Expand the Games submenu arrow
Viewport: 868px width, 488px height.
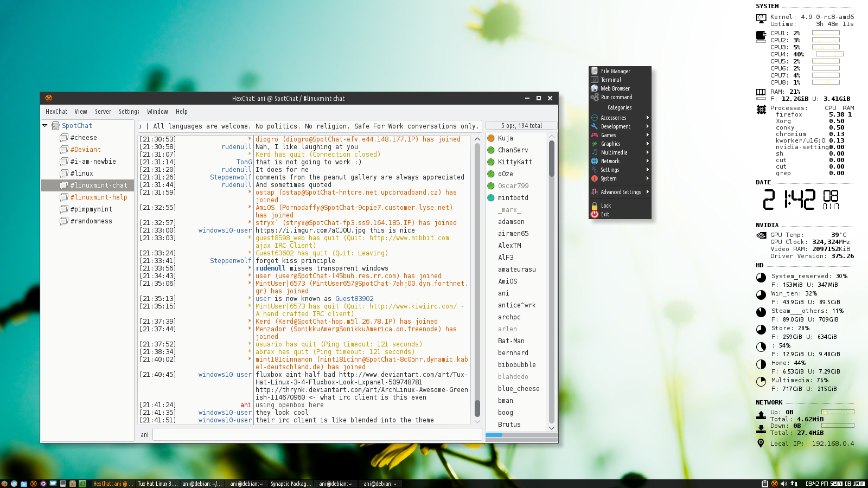tap(647, 135)
